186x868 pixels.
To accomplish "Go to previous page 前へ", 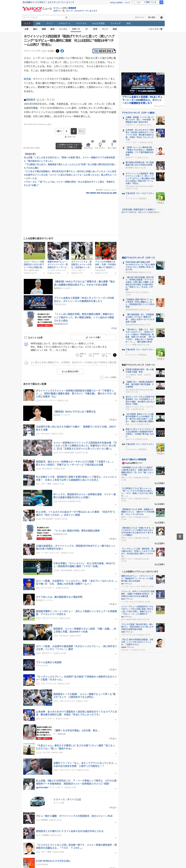I will [x=58, y=131].
